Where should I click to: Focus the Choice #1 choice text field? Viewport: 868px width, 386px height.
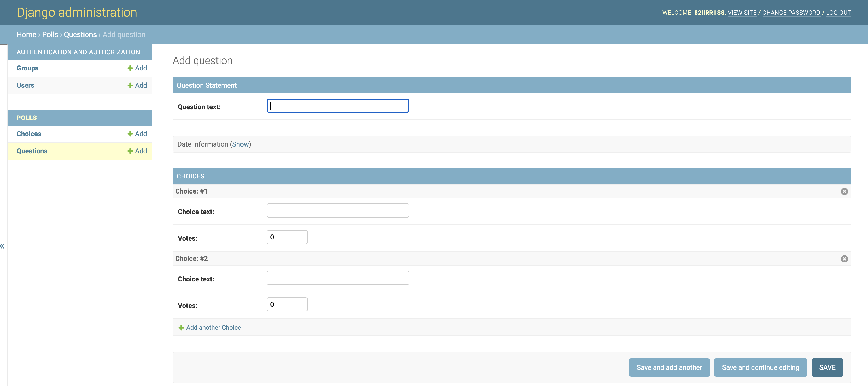click(x=338, y=210)
